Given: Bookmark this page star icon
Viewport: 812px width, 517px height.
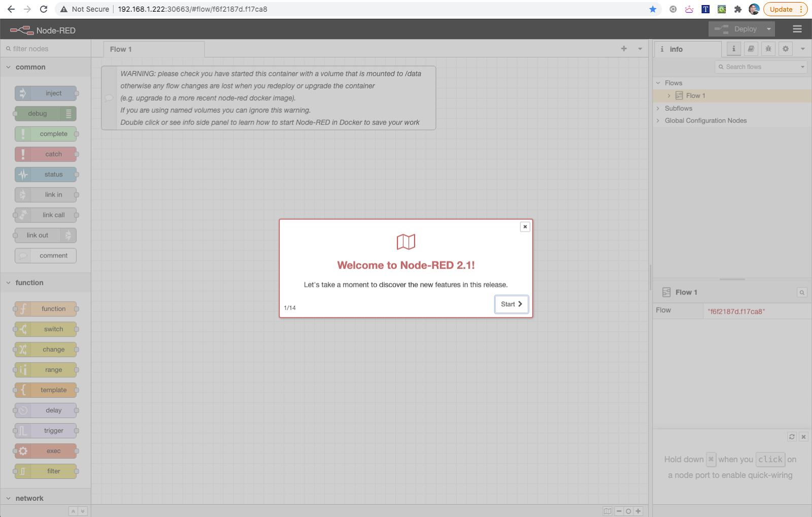Looking at the screenshot, I should (653, 9).
